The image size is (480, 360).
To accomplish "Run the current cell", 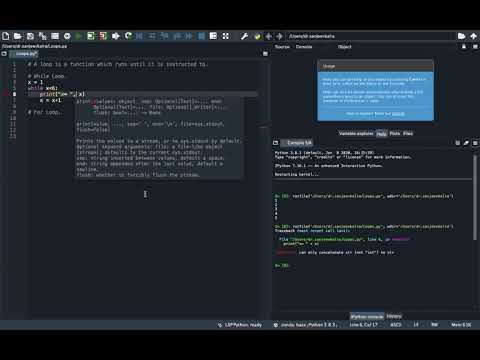I will pyautogui.click(x=91, y=36).
